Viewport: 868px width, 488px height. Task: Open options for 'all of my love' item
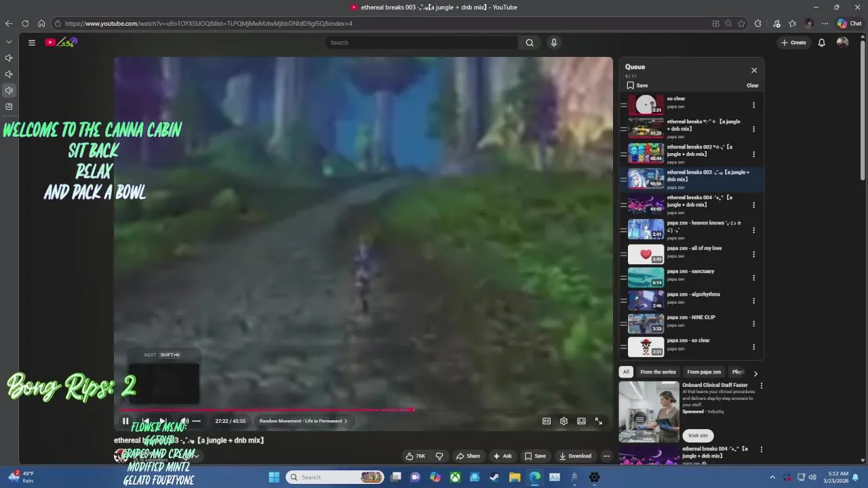coord(753,254)
